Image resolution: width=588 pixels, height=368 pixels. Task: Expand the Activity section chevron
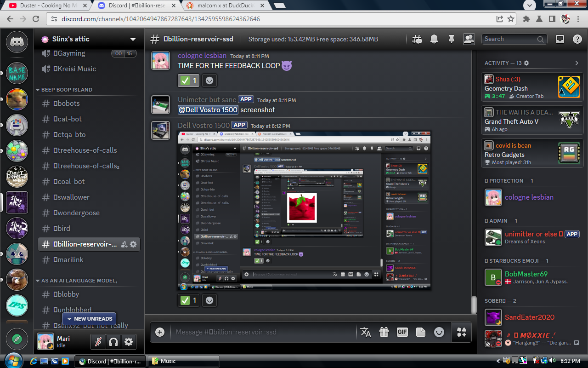pos(577,63)
